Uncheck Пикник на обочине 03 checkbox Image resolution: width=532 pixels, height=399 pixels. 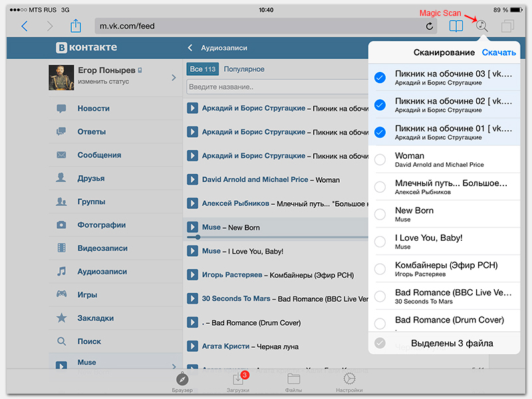380,78
